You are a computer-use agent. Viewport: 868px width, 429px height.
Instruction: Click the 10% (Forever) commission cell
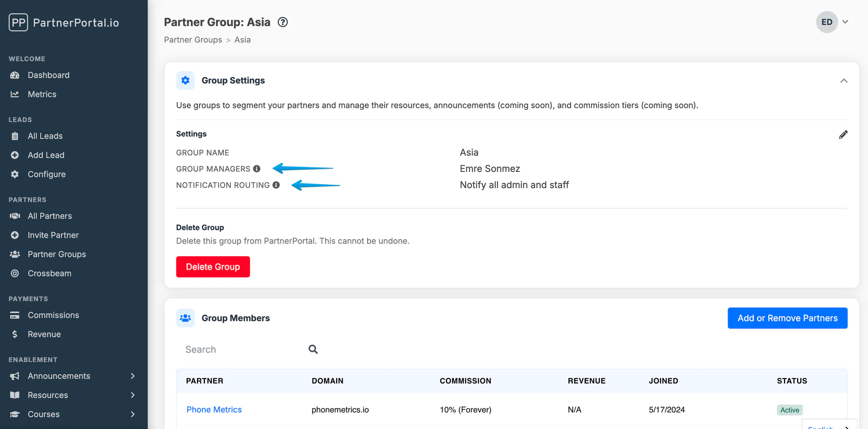point(465,409)
